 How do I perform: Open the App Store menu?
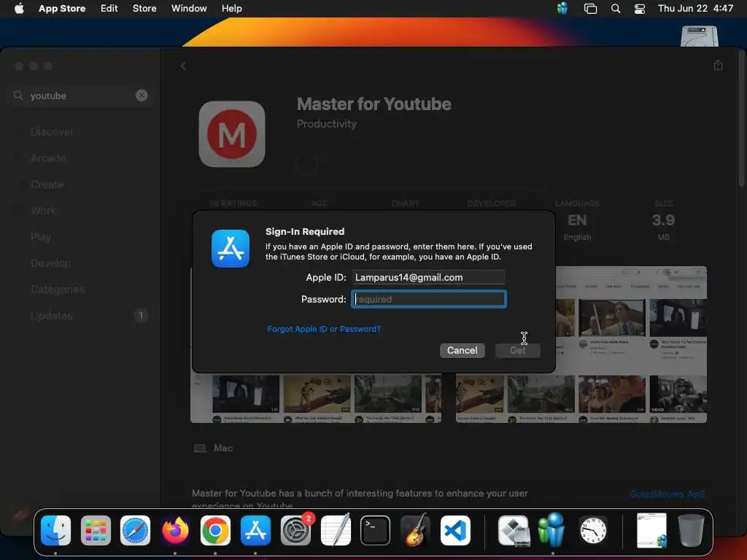click(x=62, y=8)
